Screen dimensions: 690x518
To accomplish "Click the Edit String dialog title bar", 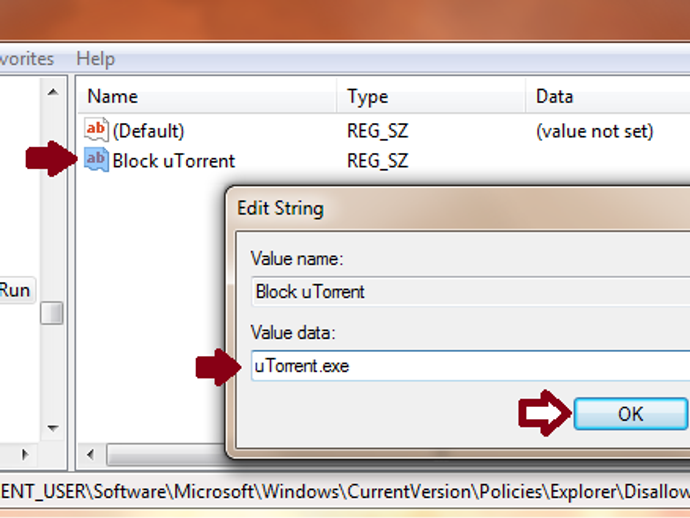I will [x=460, y=208].
